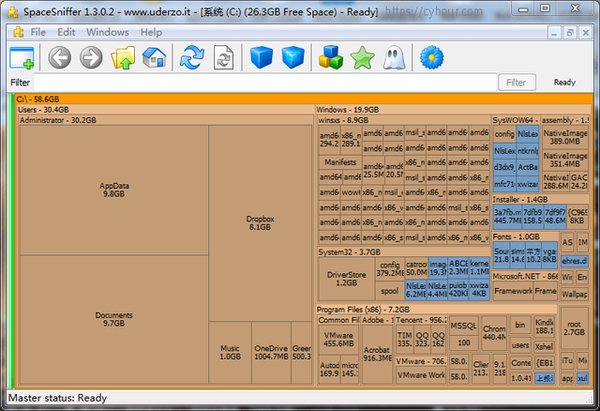
Task: Open the Windows menu
Action: click(x=108, y=32)
